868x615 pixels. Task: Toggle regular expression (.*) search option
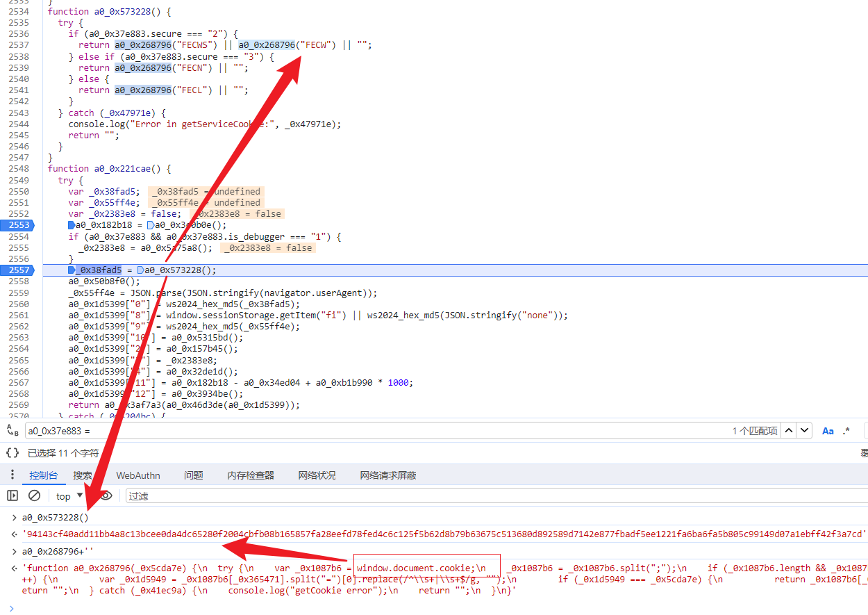pos(846,431)
